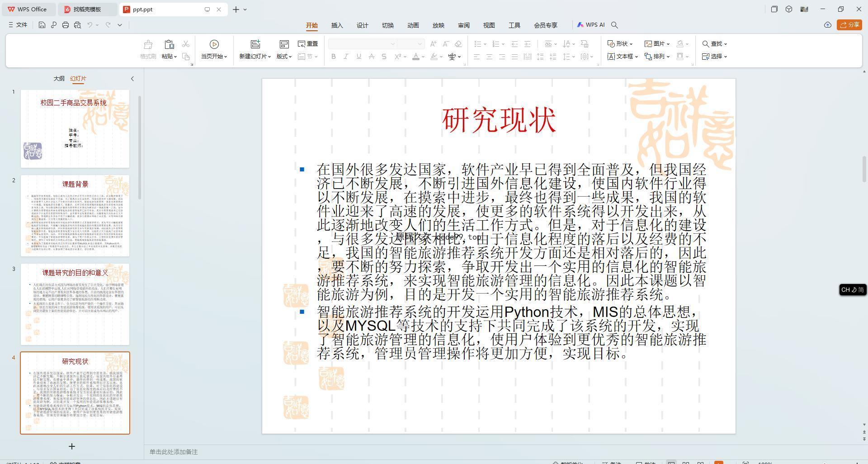
Task: Click the notes field 单击此处添加备注
Action: (174, 452)
